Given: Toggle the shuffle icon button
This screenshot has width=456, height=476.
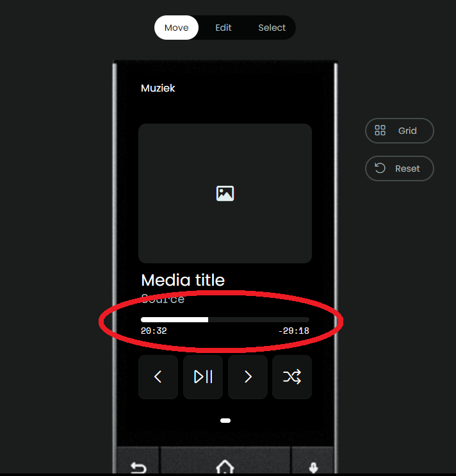Looking at the screenshot, I should pyautogui.click(x=292, y=377).
